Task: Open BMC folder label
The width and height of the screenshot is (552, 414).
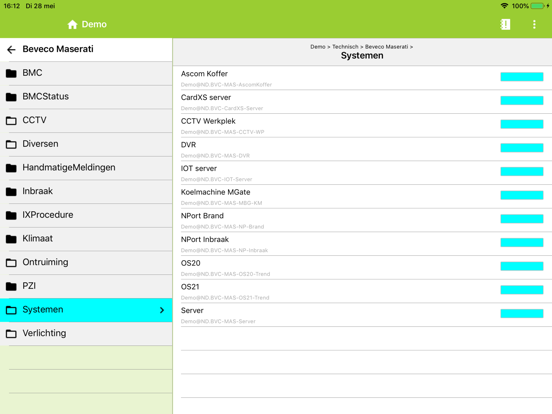Action: tap(32, 73)
